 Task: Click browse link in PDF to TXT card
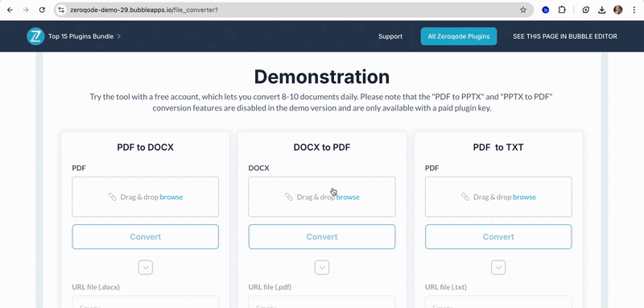click(x=525, y=197)
